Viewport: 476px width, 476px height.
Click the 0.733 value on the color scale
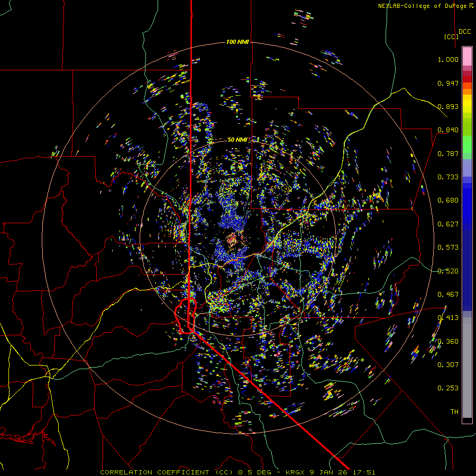(448, 177)
